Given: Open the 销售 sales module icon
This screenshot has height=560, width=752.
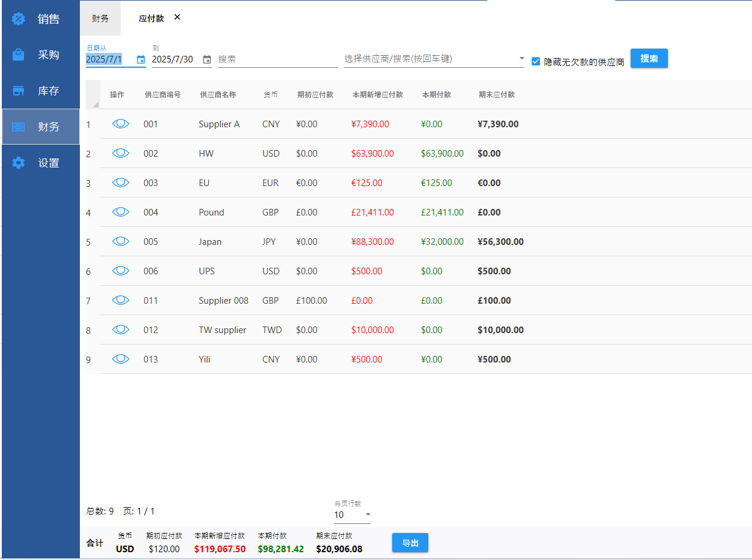Looking at the screenshot, I should [x=19, y=19].
